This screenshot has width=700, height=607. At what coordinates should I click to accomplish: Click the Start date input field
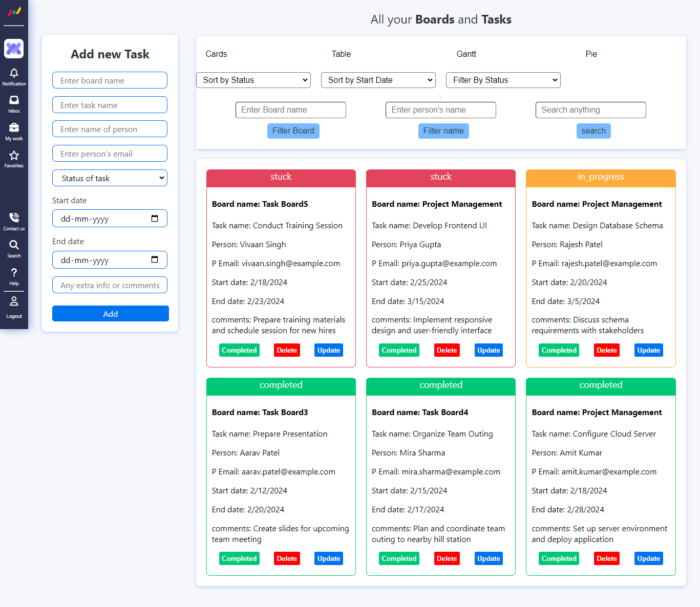[x=110, y=219]
